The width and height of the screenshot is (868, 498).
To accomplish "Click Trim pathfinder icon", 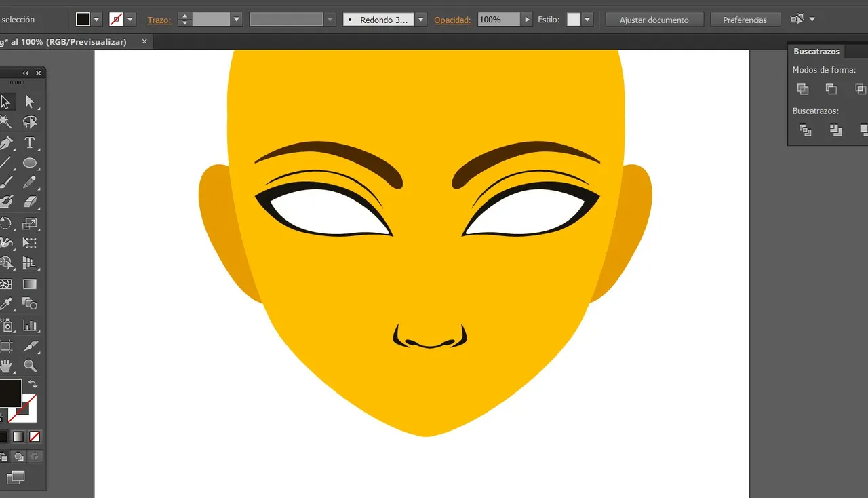I will point(835,130).
